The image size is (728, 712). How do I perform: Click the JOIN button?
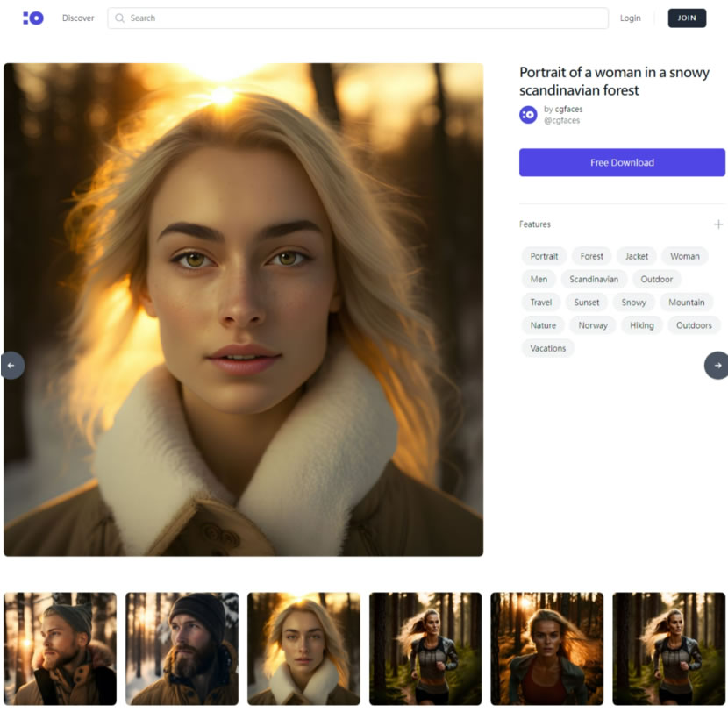click(x=687, y=18)
